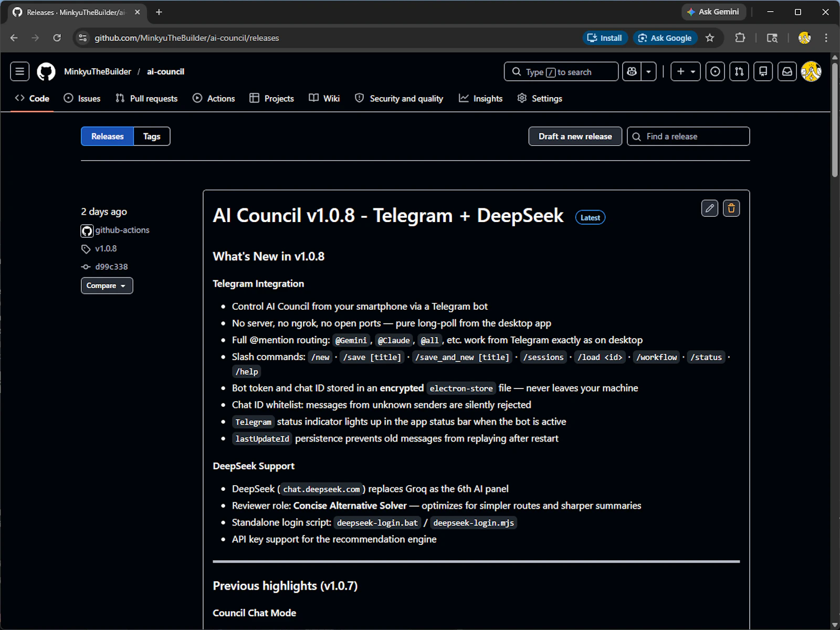Click Ask Gemini button in title bar
This screenshot has width=840, height=630.
click(713, 12)
